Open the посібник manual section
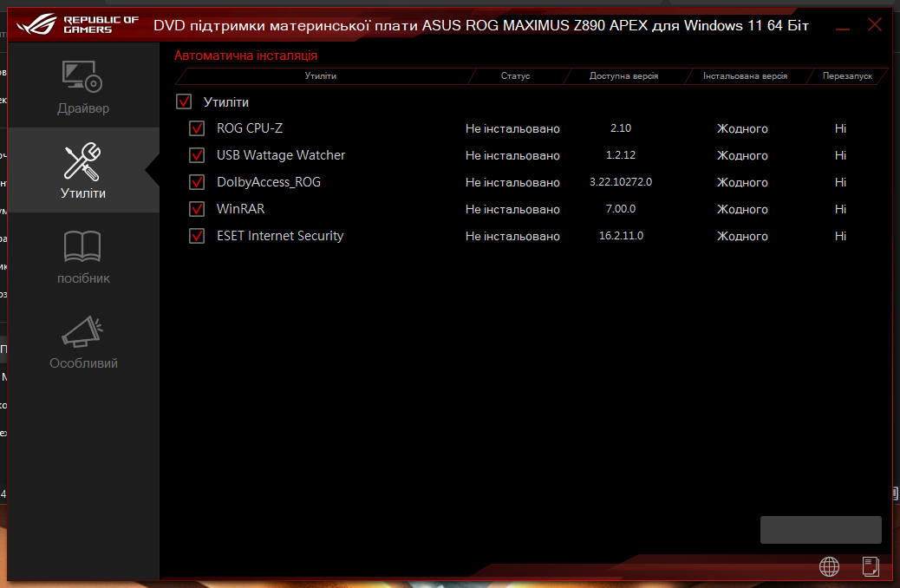Viewport: 900px width, 588px height. (83, 256)
